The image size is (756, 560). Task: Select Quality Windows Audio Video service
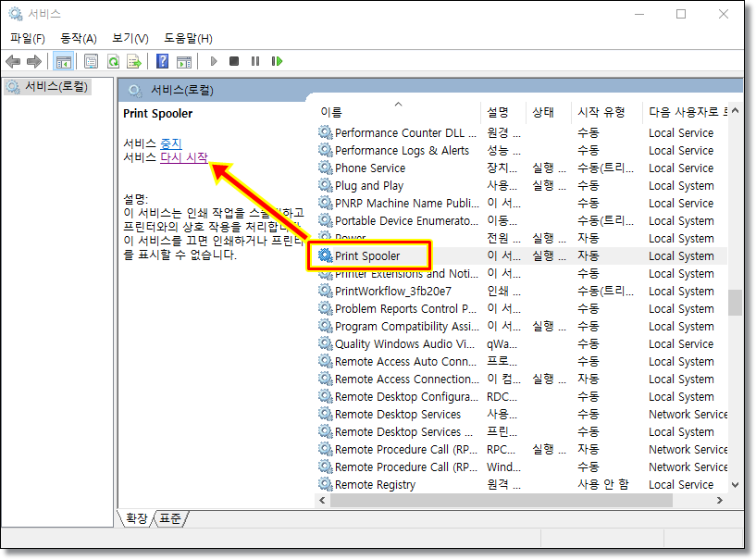(523, 344)
